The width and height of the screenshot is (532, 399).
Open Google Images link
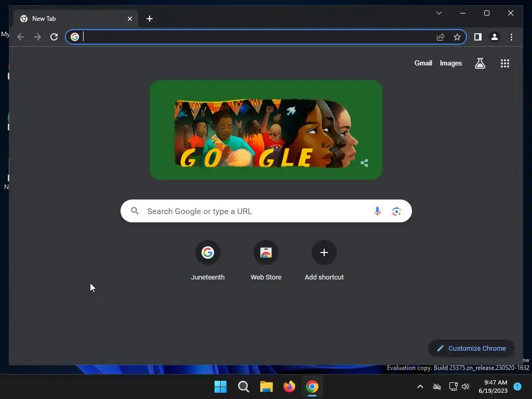(x=450, y=63)
